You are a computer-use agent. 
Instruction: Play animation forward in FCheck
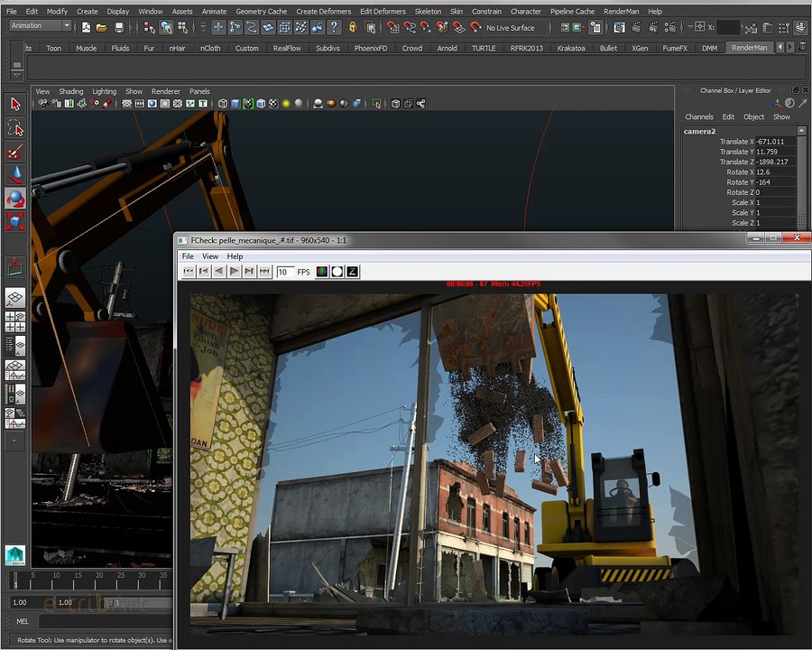pyautogui.click(x=234, y=271)
